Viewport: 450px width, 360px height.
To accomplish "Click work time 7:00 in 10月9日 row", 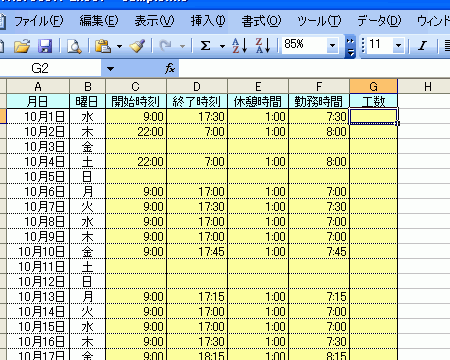I will coord(319,236).
